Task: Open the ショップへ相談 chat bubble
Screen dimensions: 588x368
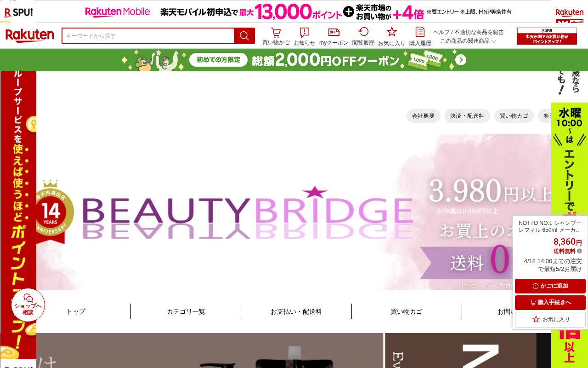Action: coord(28,305)
